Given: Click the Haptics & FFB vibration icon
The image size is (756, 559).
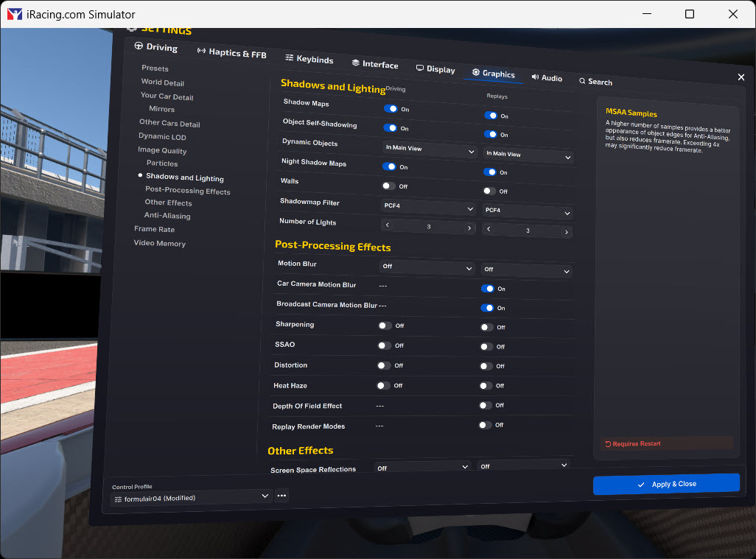Looking at the screenshot, I should click(201, 51).
